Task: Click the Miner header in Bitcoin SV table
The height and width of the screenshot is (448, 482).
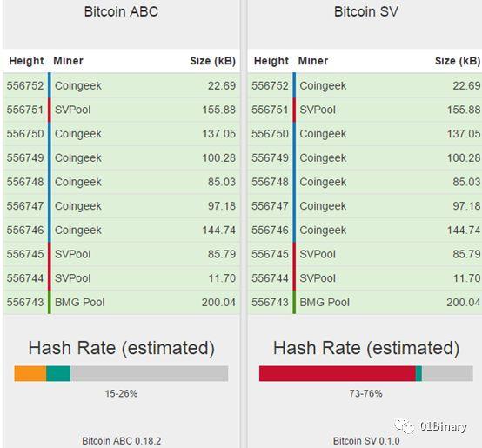Action: click(x=313, y=61)
